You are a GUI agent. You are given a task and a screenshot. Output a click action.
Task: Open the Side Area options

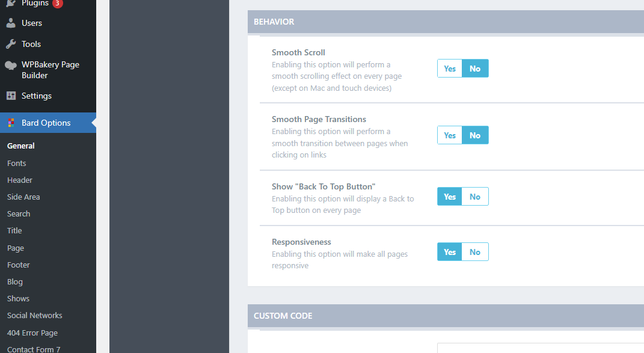[x=23, y=197]
